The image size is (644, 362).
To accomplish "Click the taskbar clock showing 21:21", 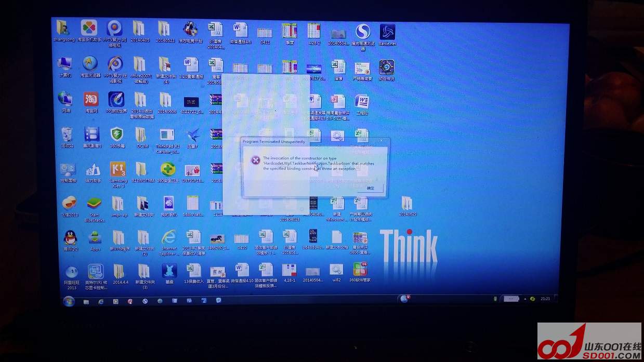I will click(x=545, y=299).
